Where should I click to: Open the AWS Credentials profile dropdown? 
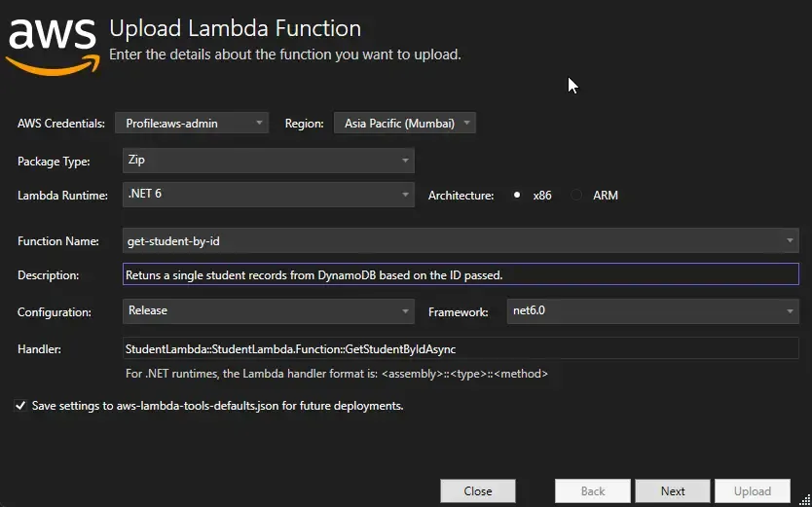tap(192, 124)
